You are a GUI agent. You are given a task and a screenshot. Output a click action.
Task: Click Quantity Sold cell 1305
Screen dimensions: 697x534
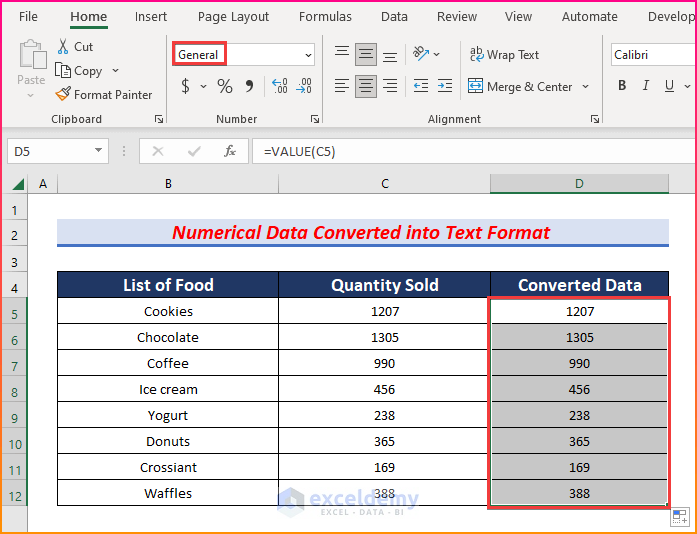point(385,337)
